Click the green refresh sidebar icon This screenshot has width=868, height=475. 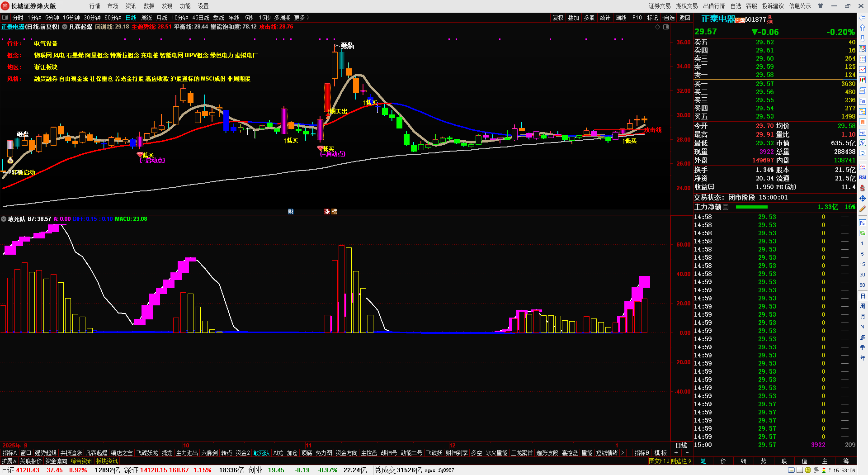[862, 233]
